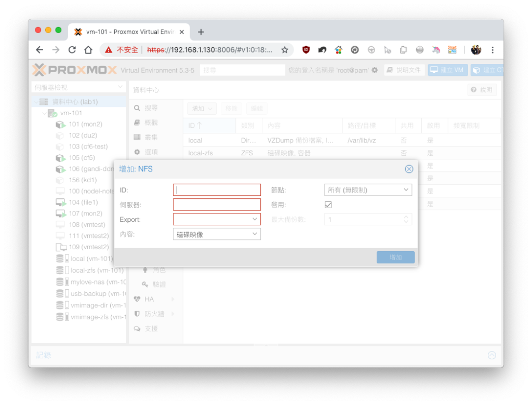Open the options (選項) menu item
The image size is (532, 405).
(x=151, y=152)
